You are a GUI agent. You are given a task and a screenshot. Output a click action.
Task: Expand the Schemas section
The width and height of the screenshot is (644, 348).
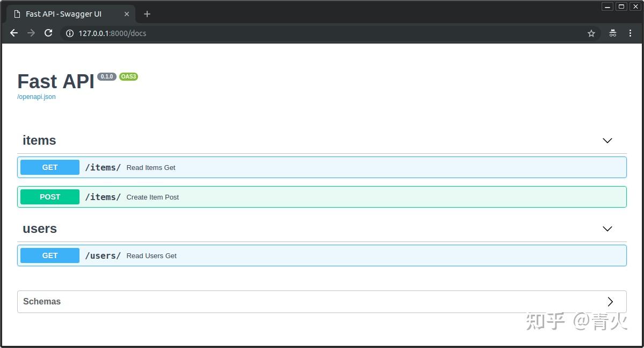[x=610, y=302]
